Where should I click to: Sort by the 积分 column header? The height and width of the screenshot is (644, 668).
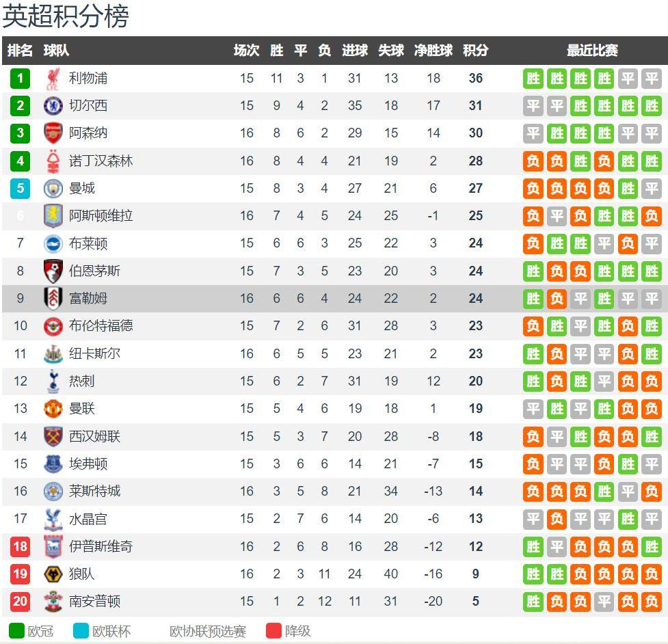point(475,51)
